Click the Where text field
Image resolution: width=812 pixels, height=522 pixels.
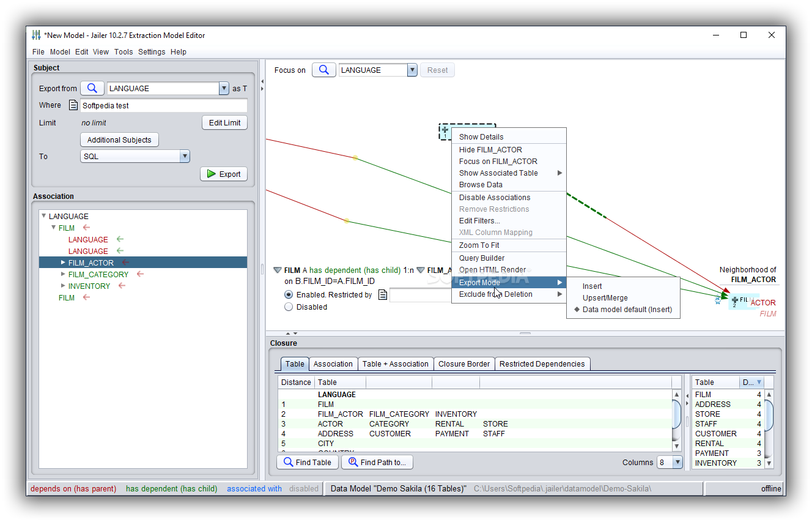coord(164,105)
